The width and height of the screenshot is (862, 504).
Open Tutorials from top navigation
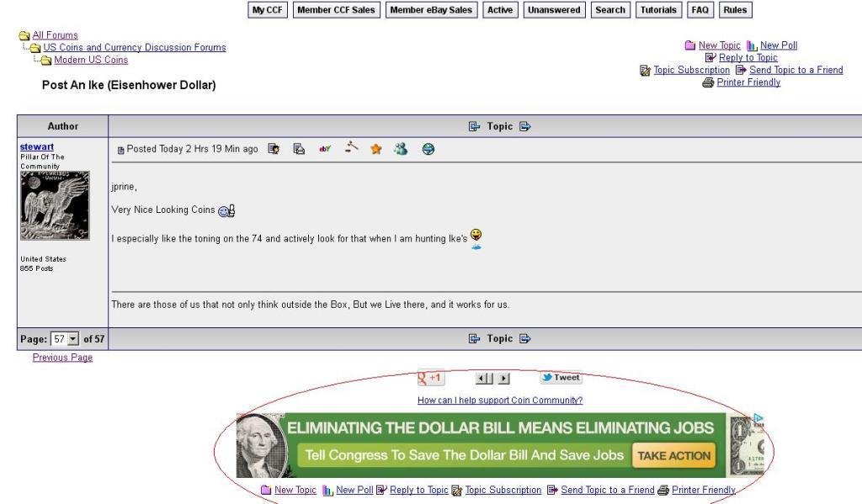658,10
